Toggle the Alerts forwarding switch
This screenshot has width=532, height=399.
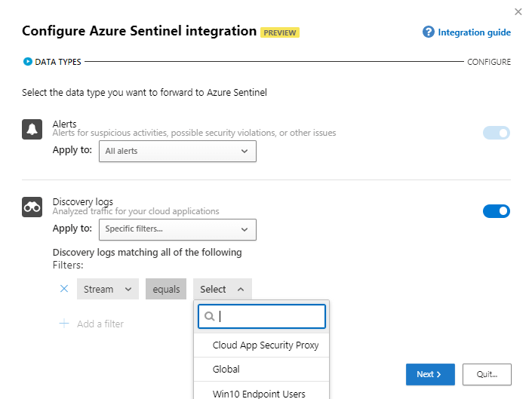(x=497, y=133)
